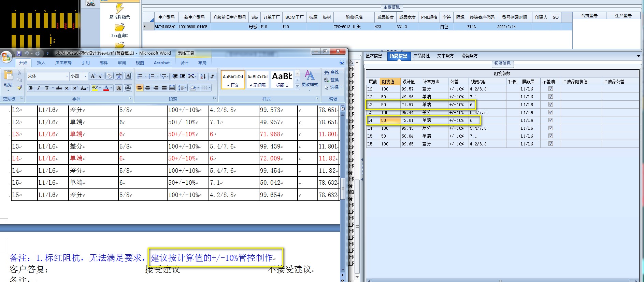Open the font dialog launcher
The image size is (644, 282).
tap(130, 98)
